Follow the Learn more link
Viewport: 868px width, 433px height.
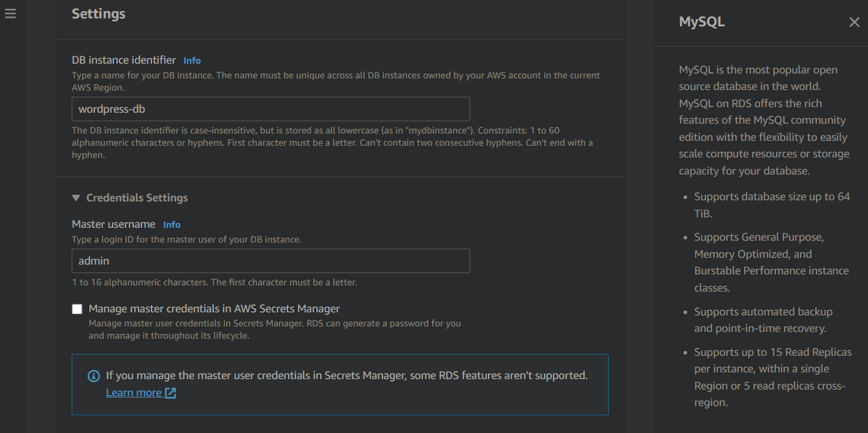(134, 393)
